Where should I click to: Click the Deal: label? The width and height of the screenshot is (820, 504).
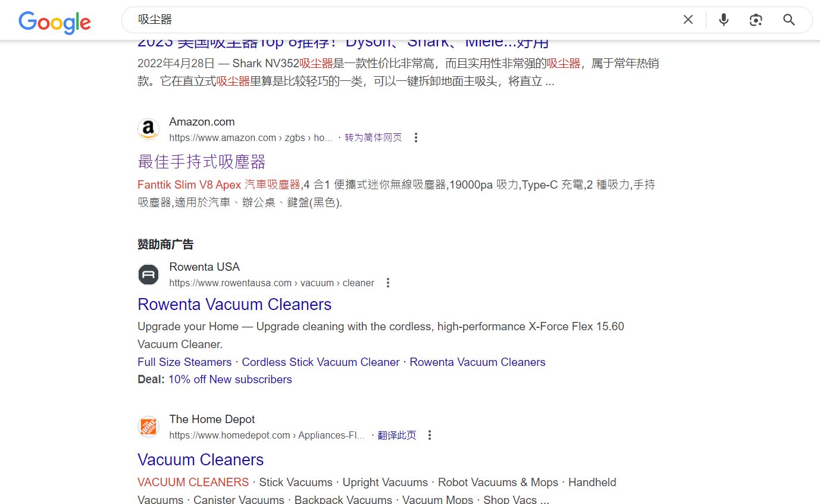[x=151, y=379]
